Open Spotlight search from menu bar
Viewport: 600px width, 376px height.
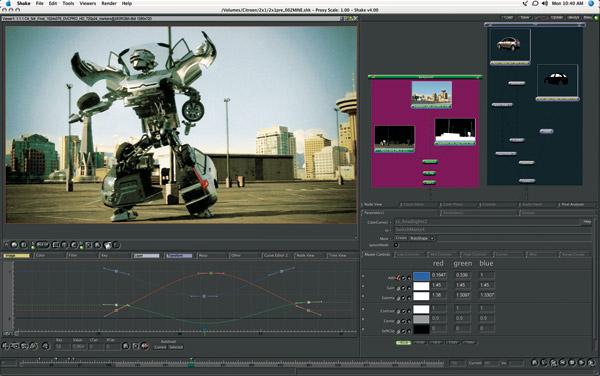click(592, 3)
